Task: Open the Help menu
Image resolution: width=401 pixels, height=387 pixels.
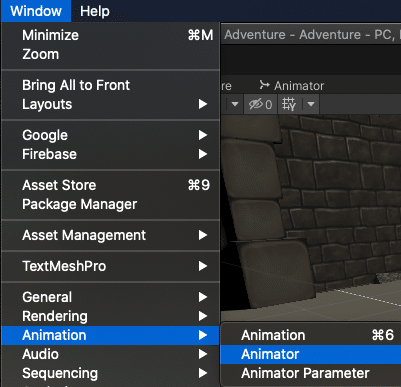Action: pos(95,11)
